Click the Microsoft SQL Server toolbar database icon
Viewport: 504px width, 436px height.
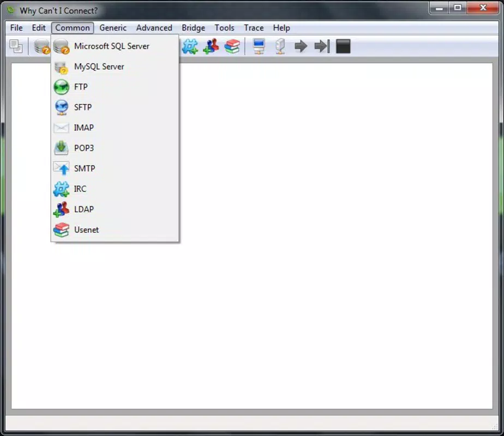[x=42, y=46]
